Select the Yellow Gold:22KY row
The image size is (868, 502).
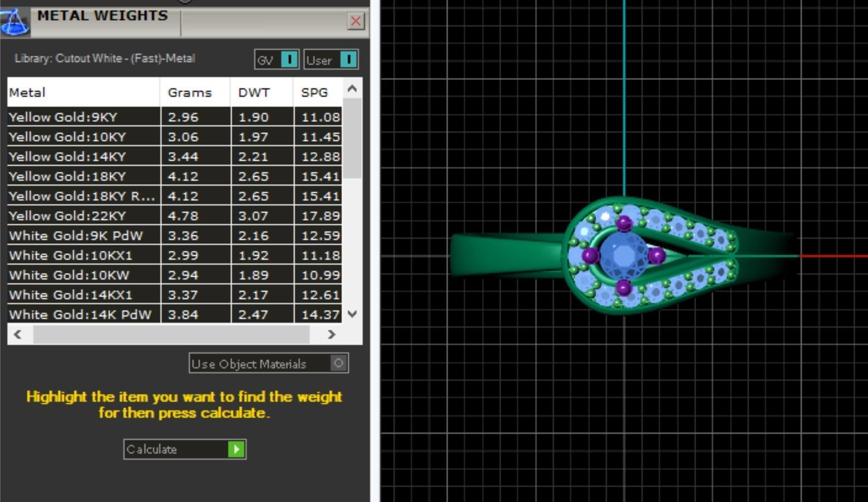(x=175, y=216)
